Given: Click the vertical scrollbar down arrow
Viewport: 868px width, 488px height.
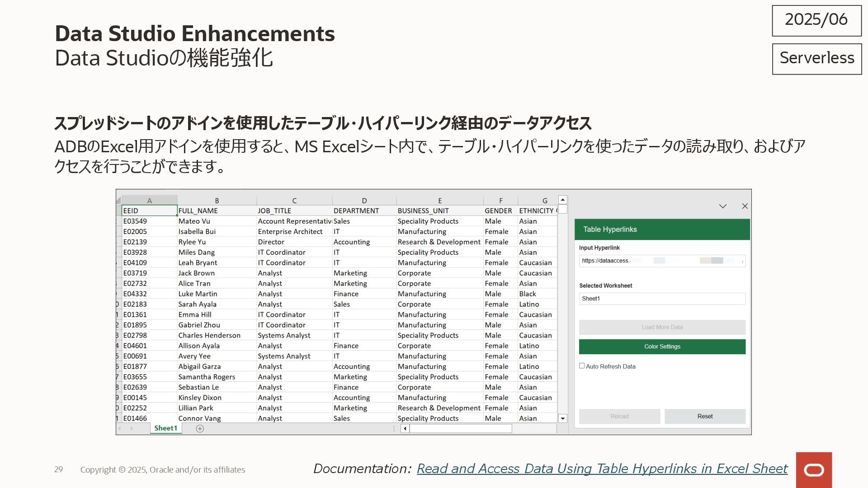Looking at the screenshot, I should click(x=563, y=418).
